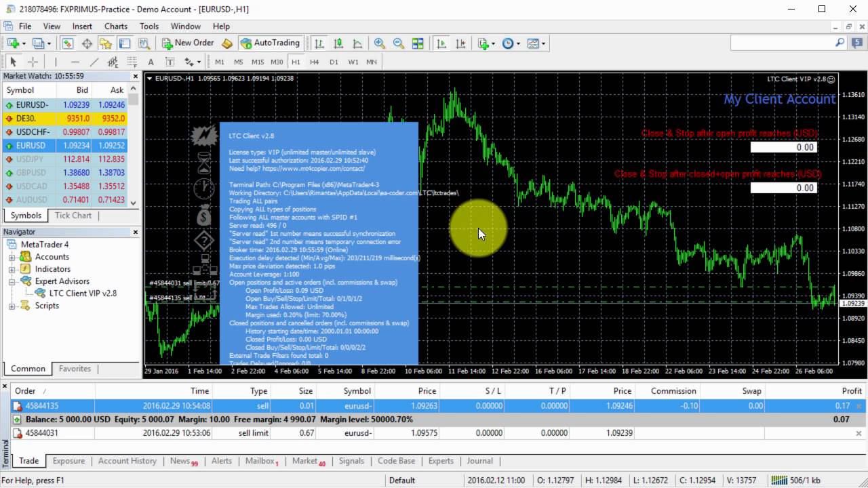Toggle chart auto scroll icon

coord(441,43)
